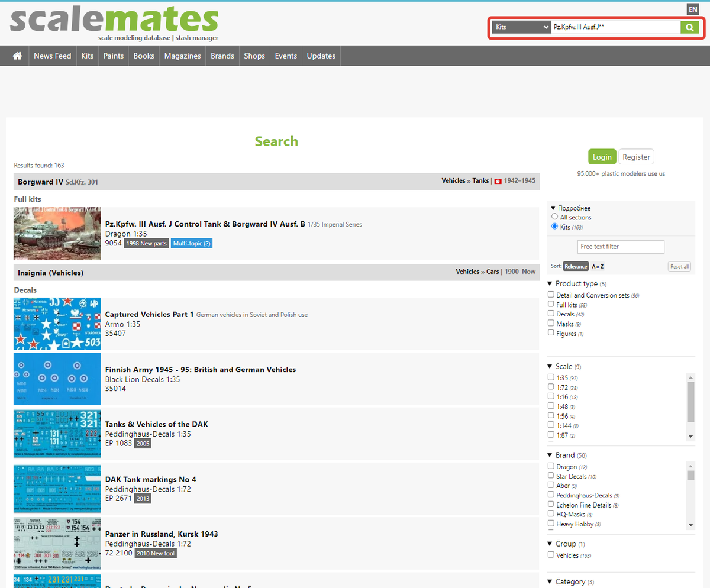Check the Echelon Fine Details brand filter
Image resolution: width=710 pixels, height=588 pixels.
[551, 505]
